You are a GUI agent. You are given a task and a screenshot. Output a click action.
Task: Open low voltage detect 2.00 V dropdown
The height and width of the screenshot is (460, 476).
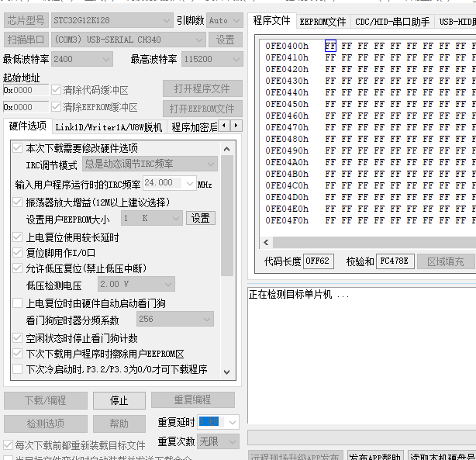[x=136, y=284]
